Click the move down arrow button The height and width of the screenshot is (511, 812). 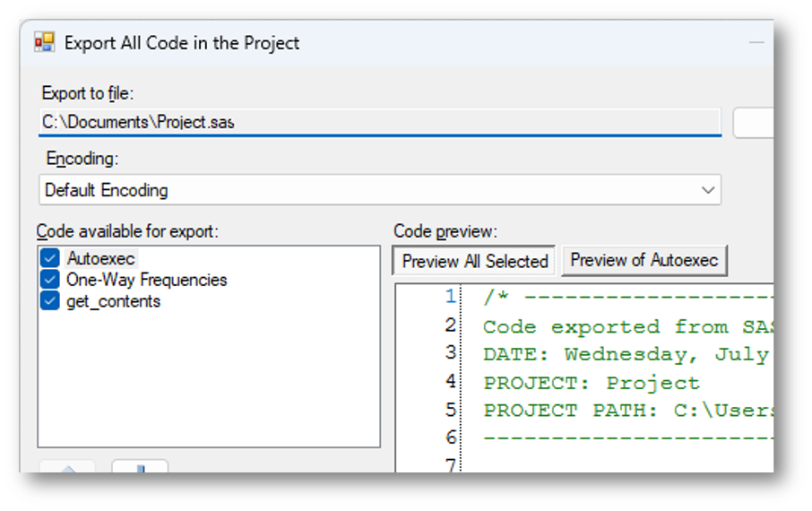click(x=140, y=466)
